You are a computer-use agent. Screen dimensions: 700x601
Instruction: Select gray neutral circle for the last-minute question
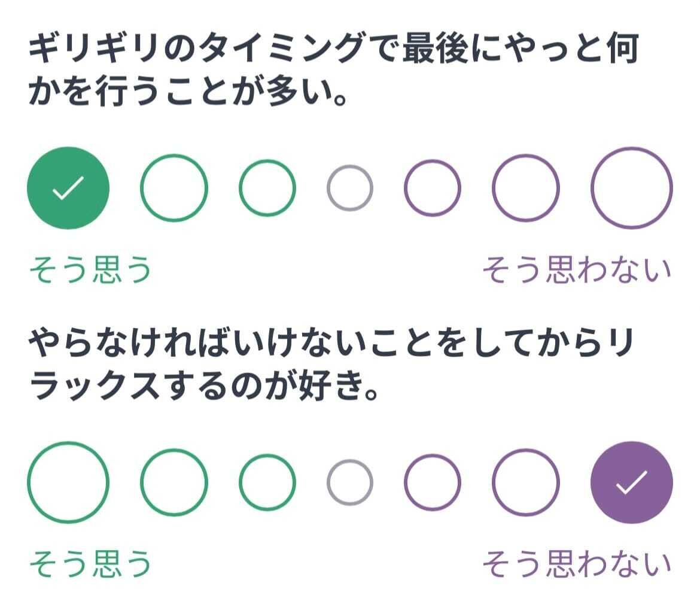(x=350, y=188)
